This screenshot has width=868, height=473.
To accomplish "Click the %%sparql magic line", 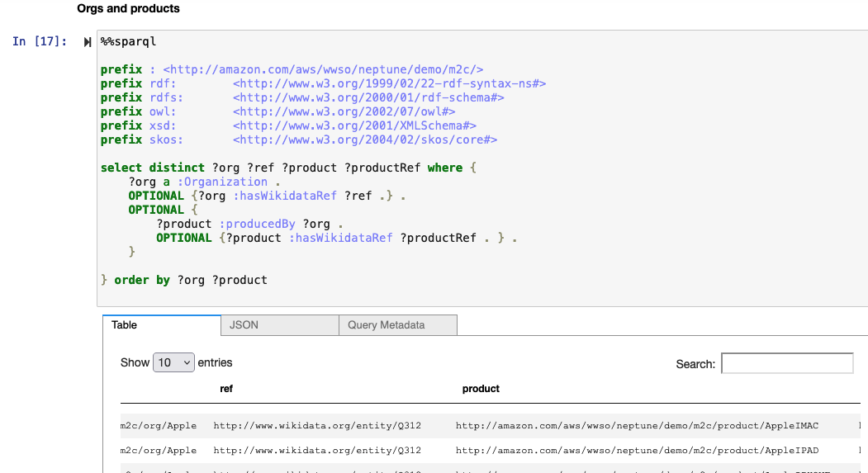I will point(129,41).
